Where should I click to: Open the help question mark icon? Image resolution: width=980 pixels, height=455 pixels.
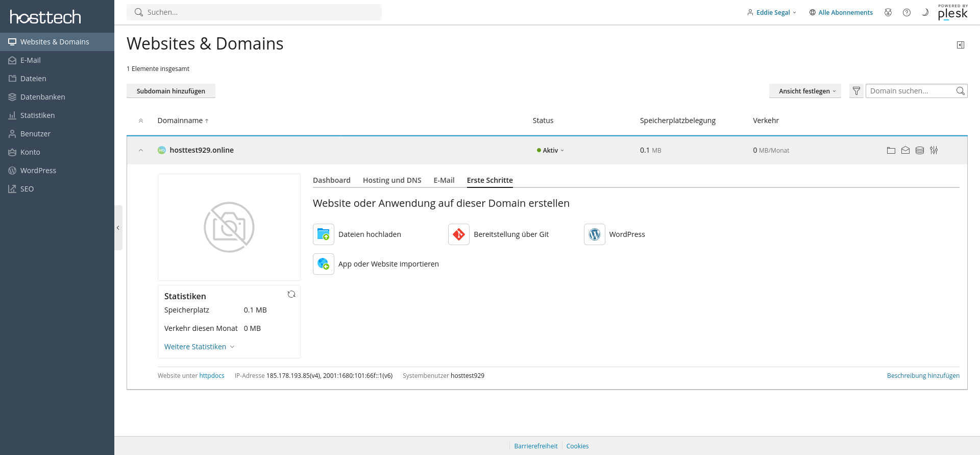[x=906, y=12]
